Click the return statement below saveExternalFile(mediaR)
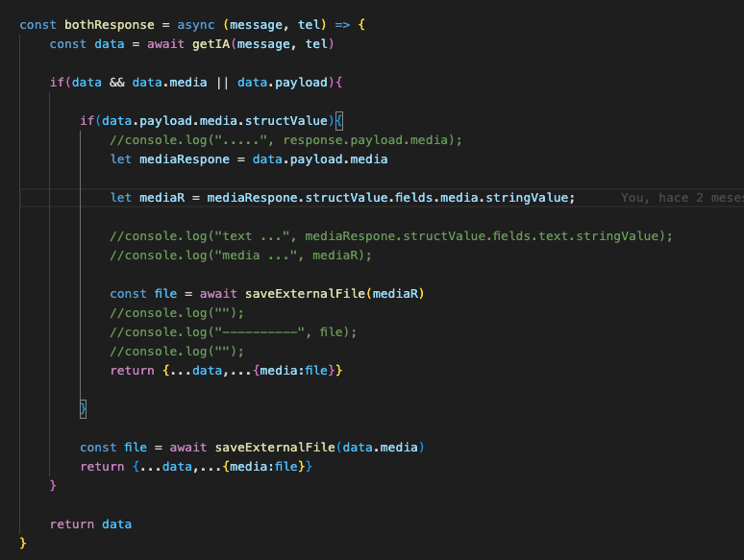The width and height of the screenshot is (744, 560). (226, 371)
